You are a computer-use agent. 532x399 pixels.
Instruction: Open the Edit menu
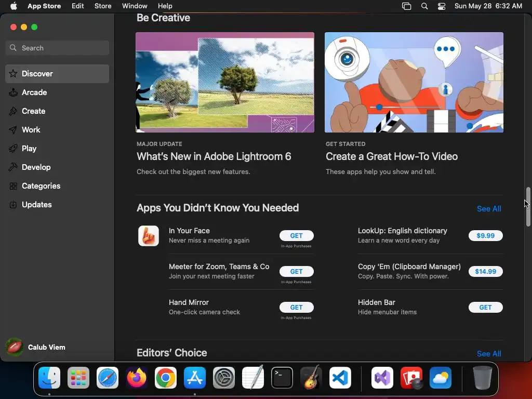point(78,6)
